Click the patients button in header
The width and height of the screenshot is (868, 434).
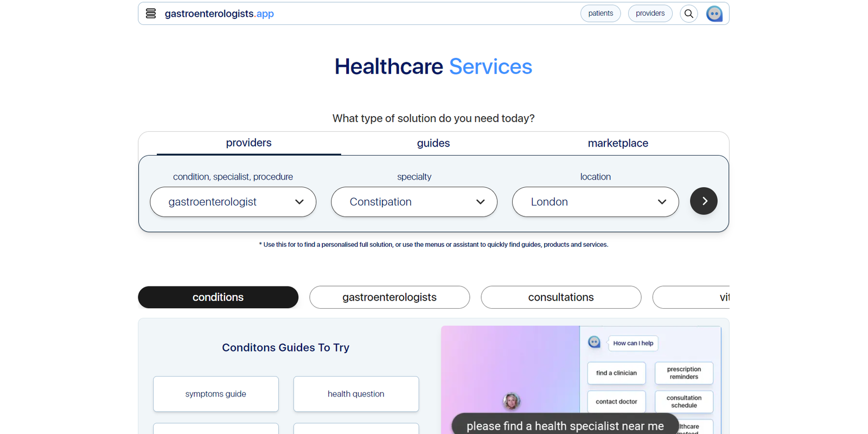pyautogui.click(x=601, y=14)
